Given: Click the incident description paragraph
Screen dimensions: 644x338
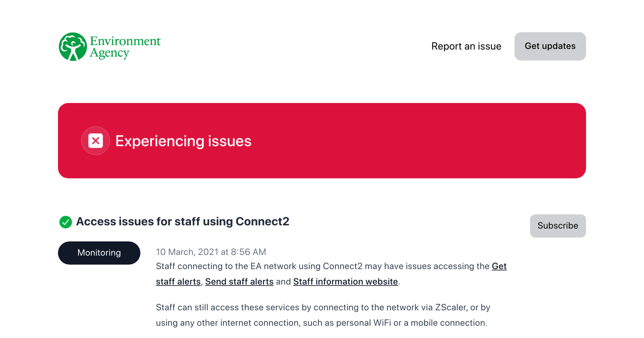Looking at the screenshot, I should (x=322, y=274).
